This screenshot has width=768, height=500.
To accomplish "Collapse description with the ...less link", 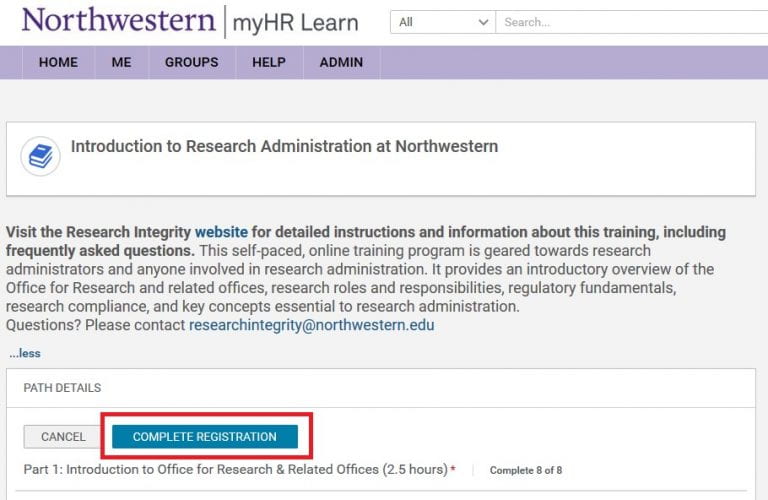I will coord(25,353).
